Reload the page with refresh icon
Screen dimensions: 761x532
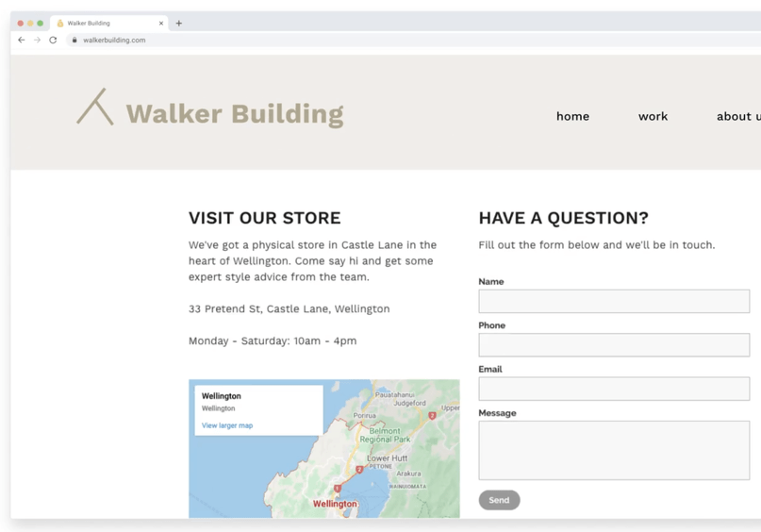53,41
